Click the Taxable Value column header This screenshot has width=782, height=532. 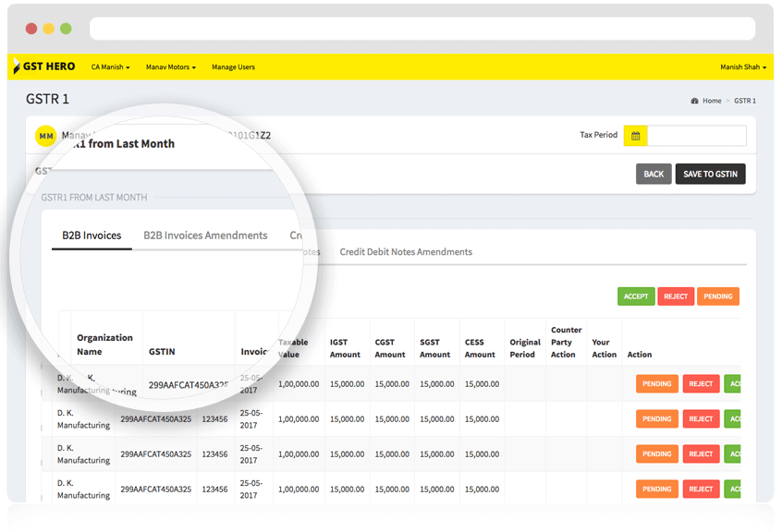(293, 348)
